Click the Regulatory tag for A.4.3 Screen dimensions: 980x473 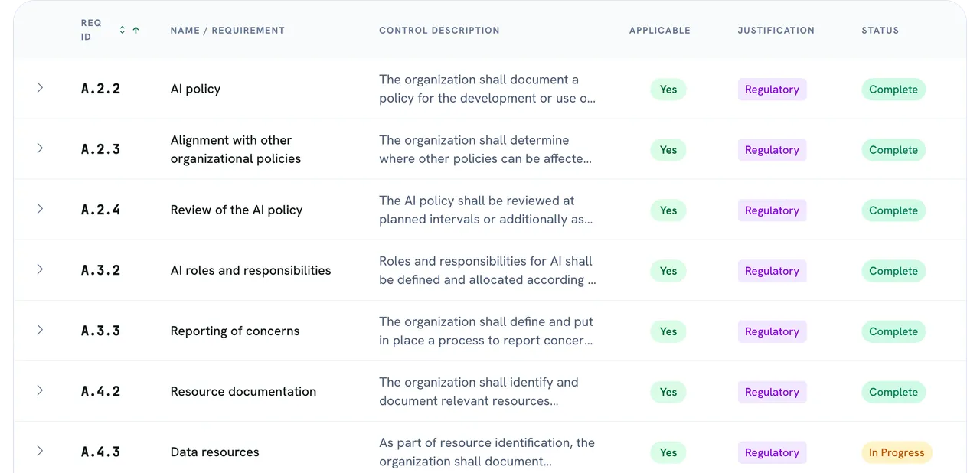(x=772, y=452)
